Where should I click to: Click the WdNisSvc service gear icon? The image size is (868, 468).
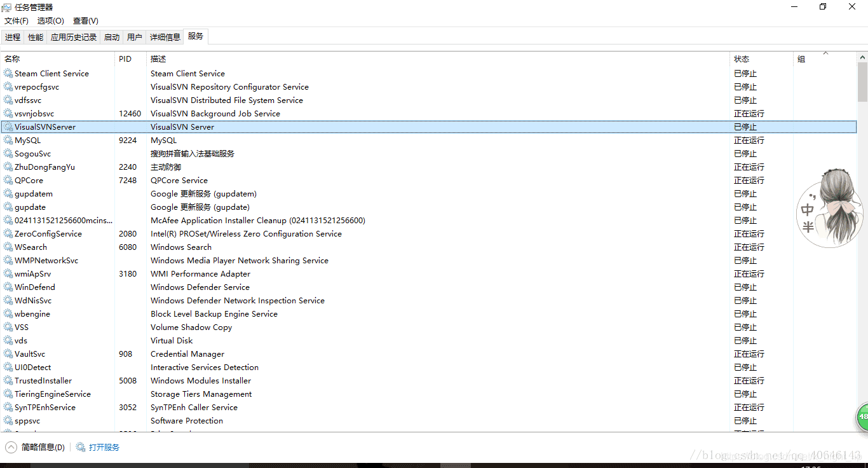(x=8, y=301)
